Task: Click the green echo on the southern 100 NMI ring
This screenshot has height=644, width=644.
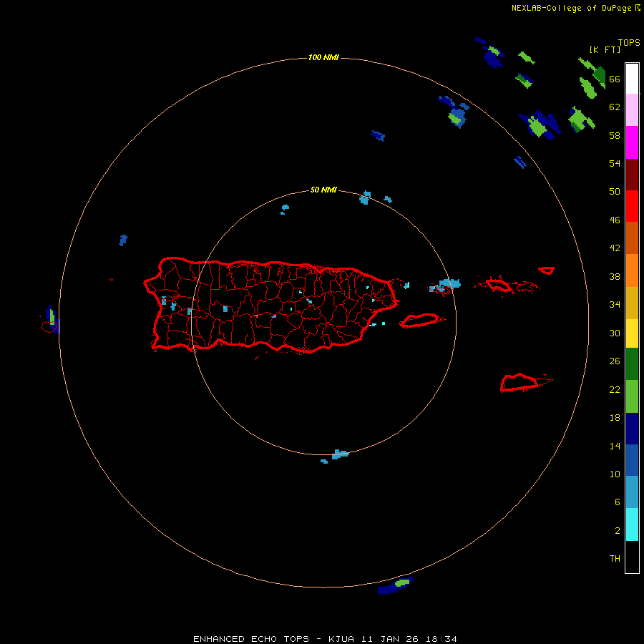Action: tap(402, 582)
